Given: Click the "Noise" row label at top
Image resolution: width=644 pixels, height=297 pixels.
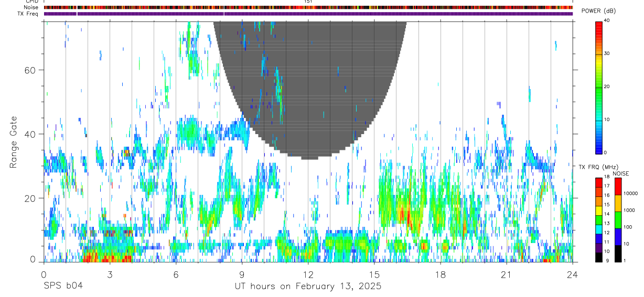Looking at the screenshot, I should (x=31, y=7).
